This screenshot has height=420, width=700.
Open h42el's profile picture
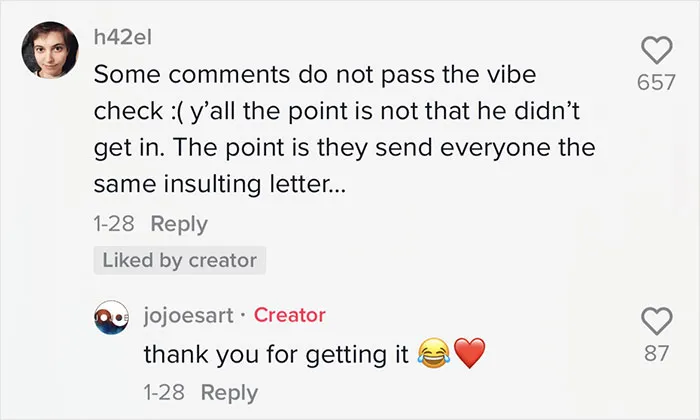click(50, 50)
